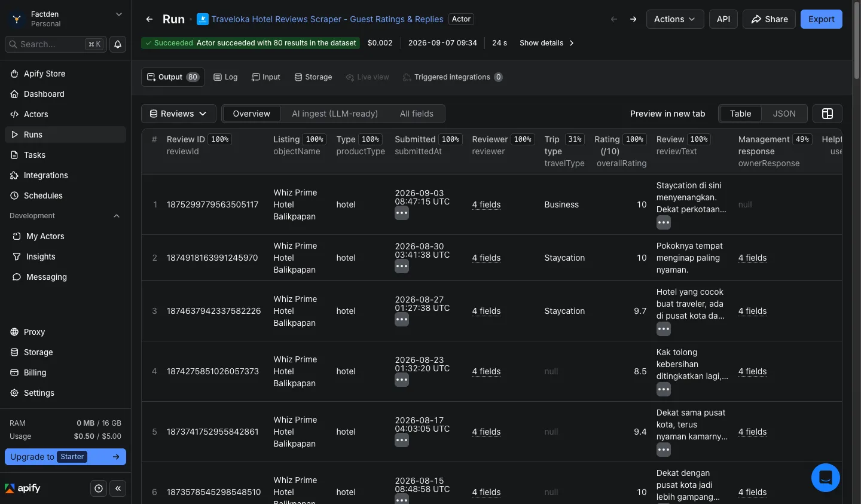Open Runs in the sidebar
This screenshot has height=504, width=861.
[65, 135]
